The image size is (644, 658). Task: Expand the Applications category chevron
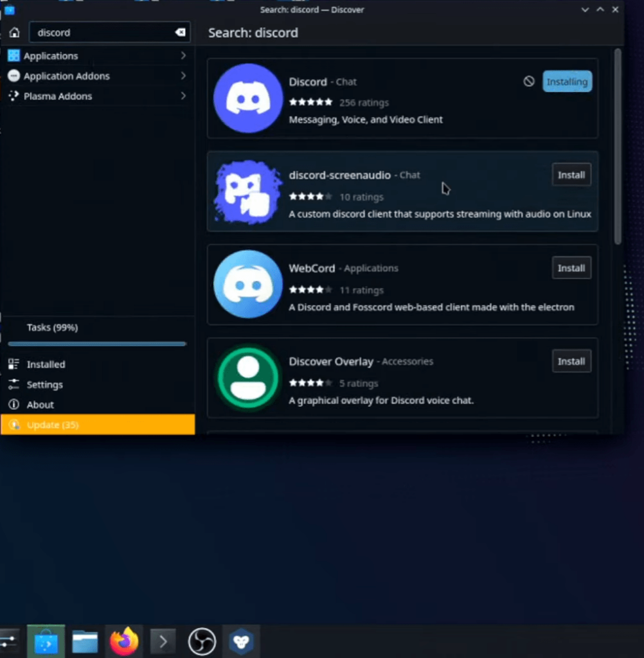[x=183, y=55]
